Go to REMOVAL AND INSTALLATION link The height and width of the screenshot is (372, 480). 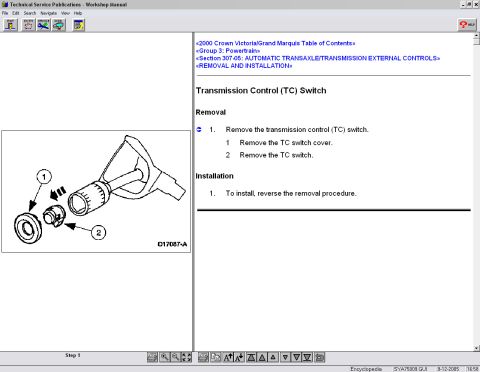[244, 66]
